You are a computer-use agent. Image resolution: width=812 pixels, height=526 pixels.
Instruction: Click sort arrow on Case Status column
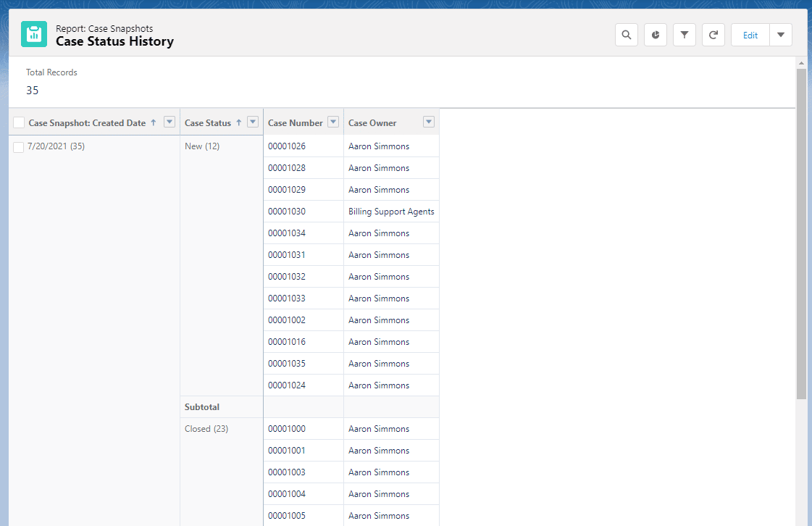[239, 122]
